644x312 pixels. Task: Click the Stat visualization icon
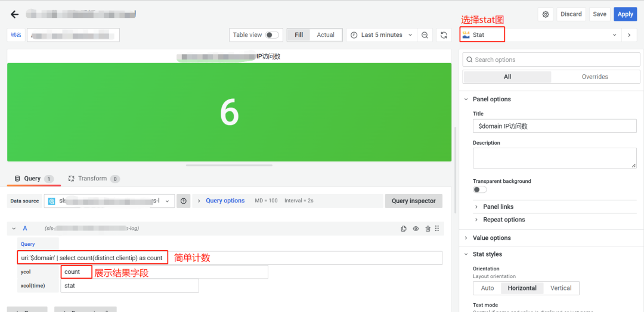(x=466, y=35)
